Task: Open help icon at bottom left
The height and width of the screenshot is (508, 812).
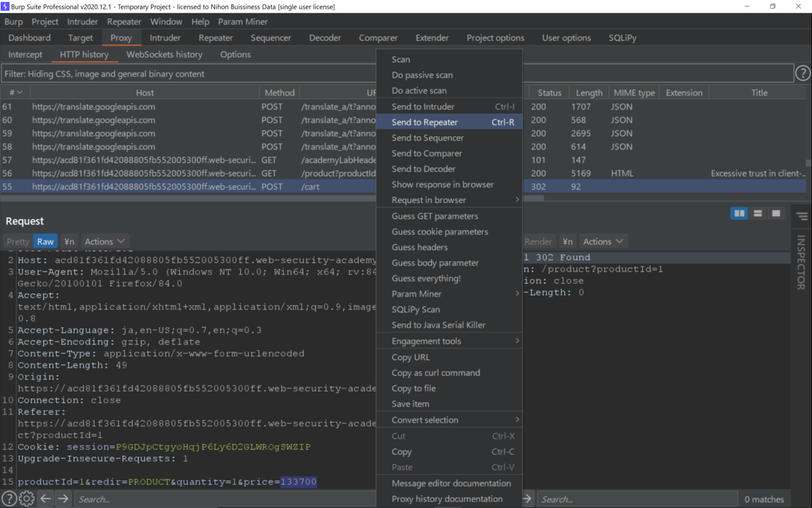Action: coord(9,499)
